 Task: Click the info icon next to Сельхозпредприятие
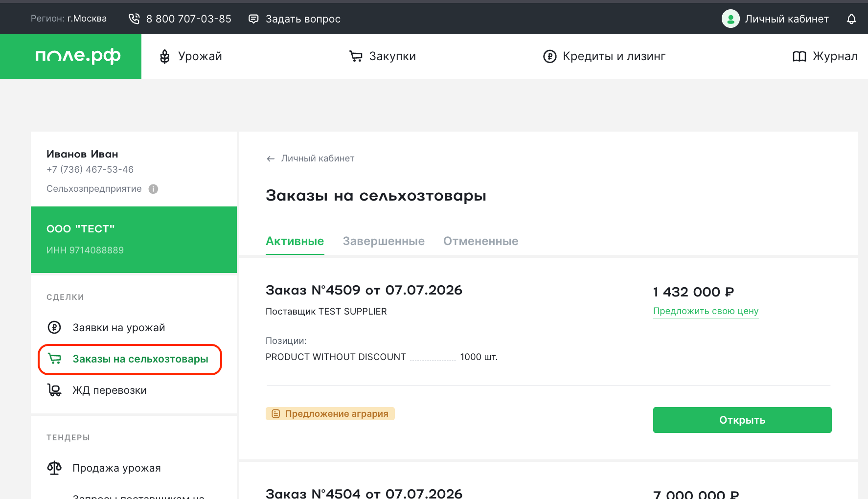[x=153, y=189]
